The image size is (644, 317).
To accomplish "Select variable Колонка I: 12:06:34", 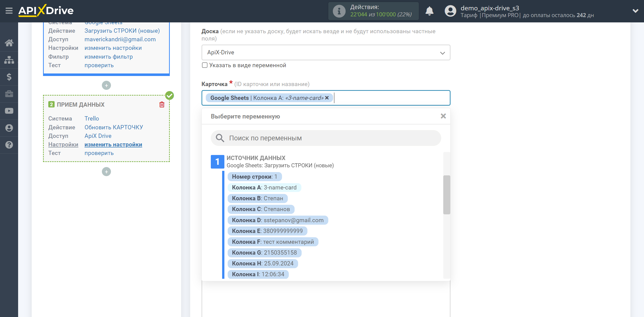I will pyautogui.click(x=258, y=274).
